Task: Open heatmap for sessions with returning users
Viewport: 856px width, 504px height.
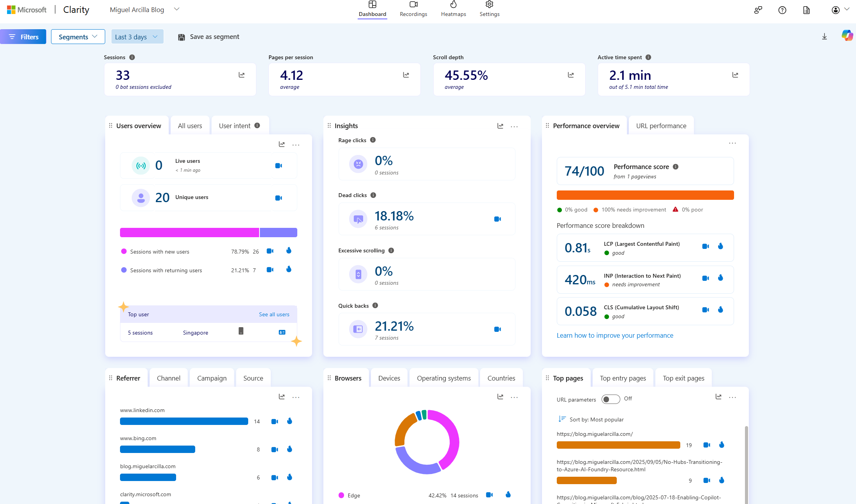Action: [289, 269]
